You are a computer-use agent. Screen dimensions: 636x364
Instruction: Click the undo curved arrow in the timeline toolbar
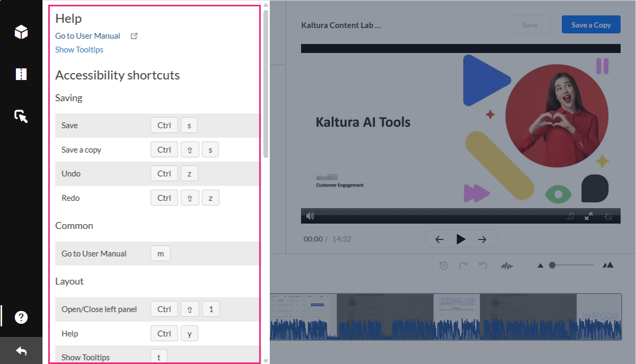coord(483,265)
